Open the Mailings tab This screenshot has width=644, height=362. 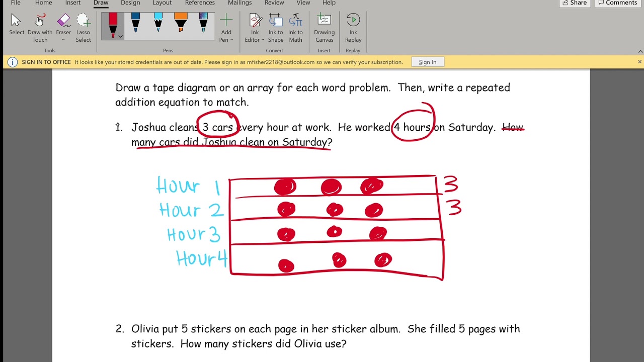click(x=239, y=3)
